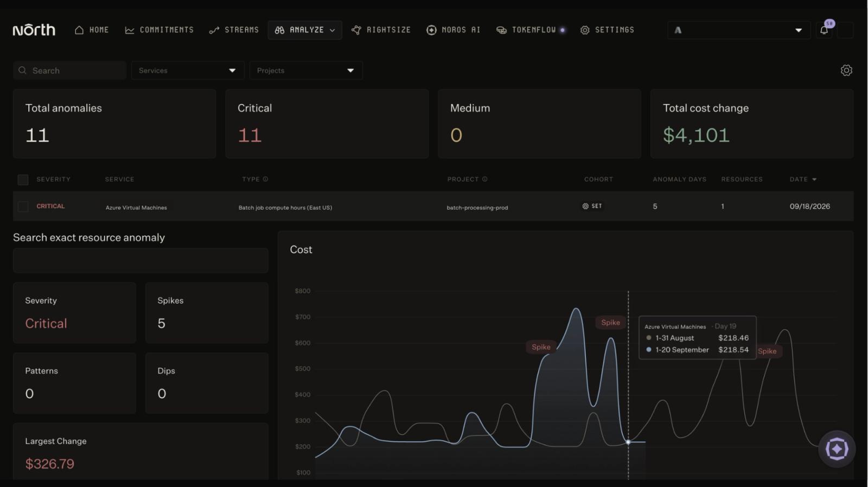Click the account logo in account selector
Viewport: 868px width, 487px height.
(x=678, y=30)
